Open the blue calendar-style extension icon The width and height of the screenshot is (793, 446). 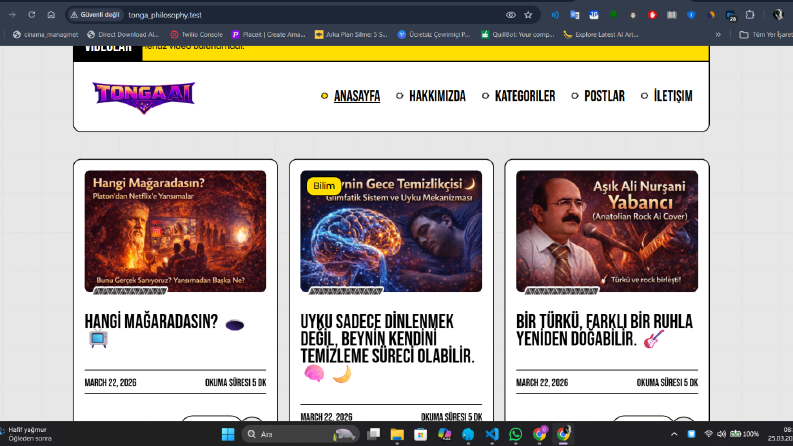[x=594, y=15]
